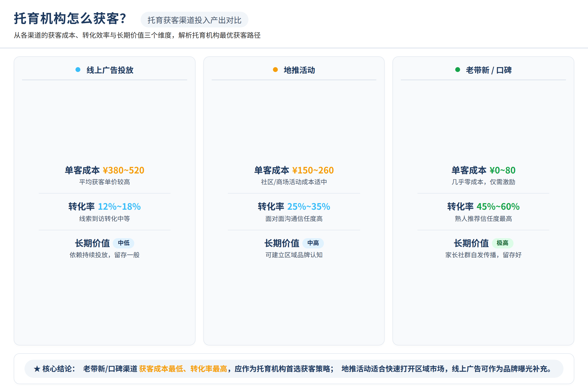Click the 家长社群自发传播,留存好 description
This screenshot has width=588, height=392.
pyautogui.click(x=483, y=255)
